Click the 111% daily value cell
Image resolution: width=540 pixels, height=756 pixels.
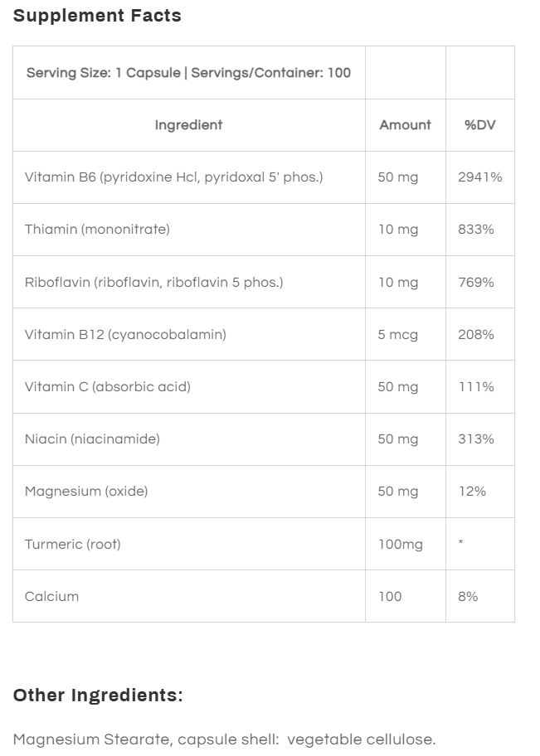tap(475, 387)
